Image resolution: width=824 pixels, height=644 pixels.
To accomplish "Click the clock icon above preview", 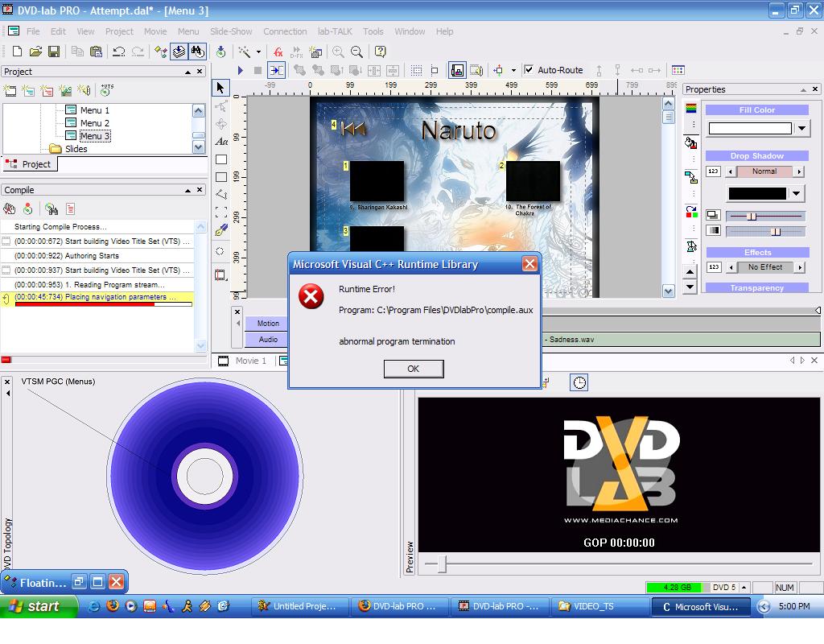I will point(579,382).
